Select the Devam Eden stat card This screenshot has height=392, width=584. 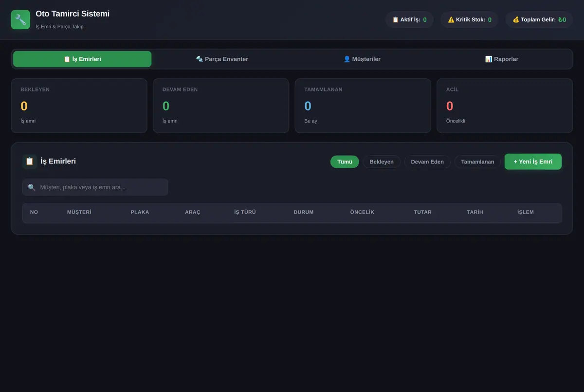(221, 106)
